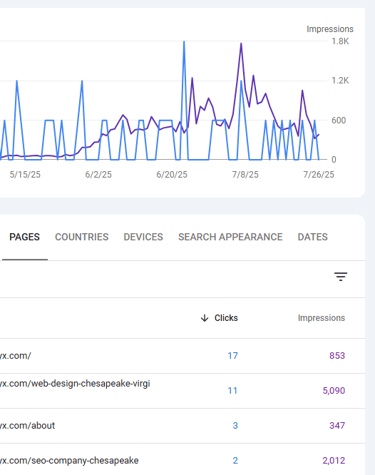Switch to the PAGES tab
The height and width of the screenshot is (475, 375).
25,237
